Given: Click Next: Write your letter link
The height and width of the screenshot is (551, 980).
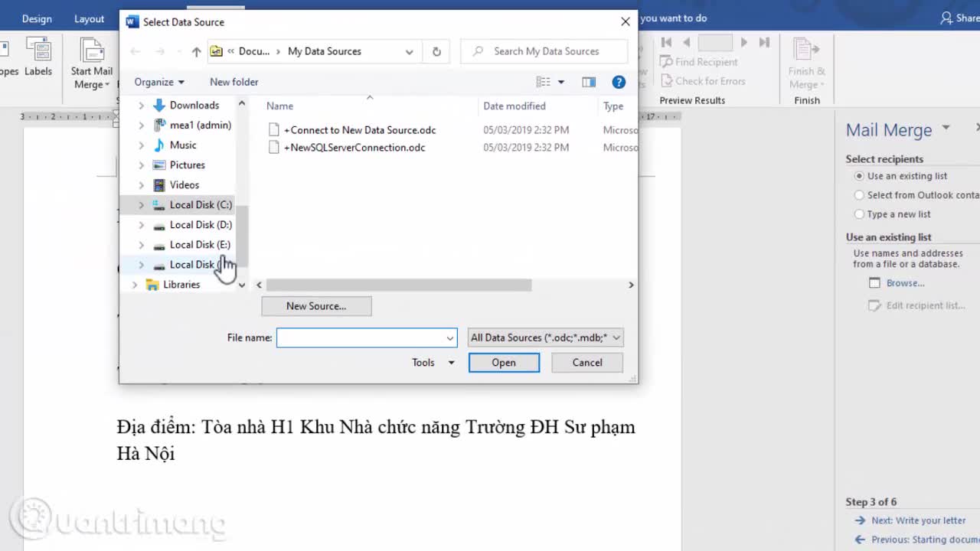Looking at the screenshot, I should tap(918, 520).
